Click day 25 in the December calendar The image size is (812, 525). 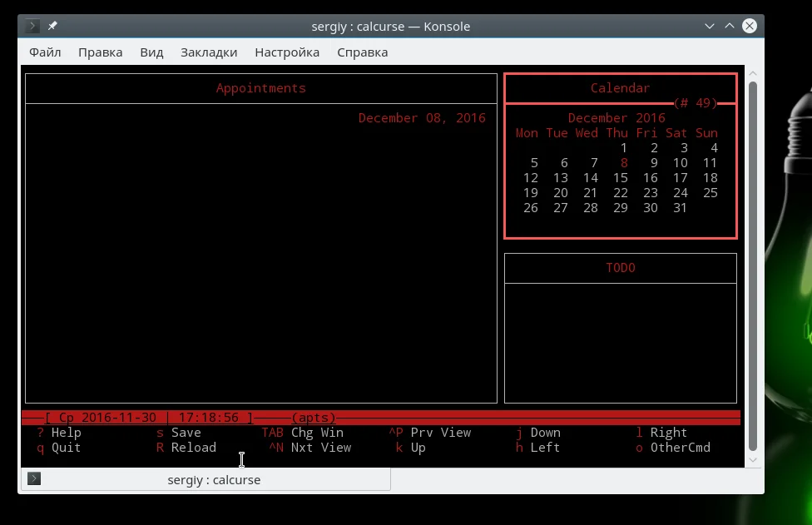tap(710, 193)
